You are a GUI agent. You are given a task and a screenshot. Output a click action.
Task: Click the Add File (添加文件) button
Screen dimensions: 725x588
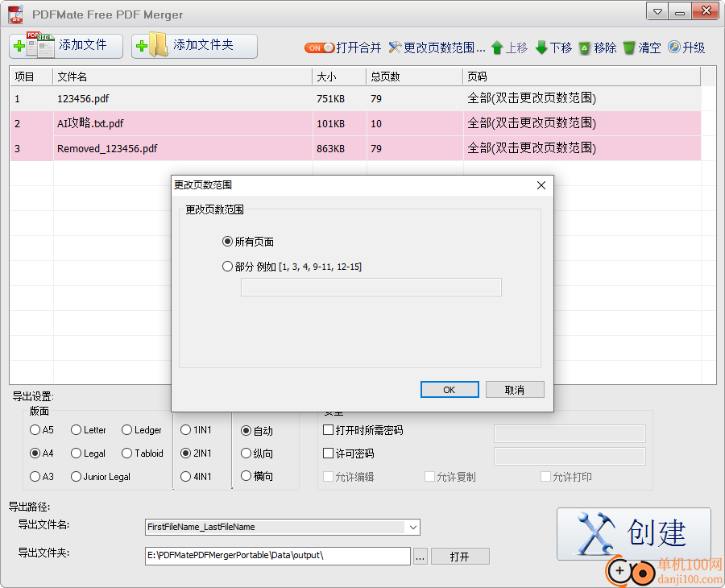66,46
